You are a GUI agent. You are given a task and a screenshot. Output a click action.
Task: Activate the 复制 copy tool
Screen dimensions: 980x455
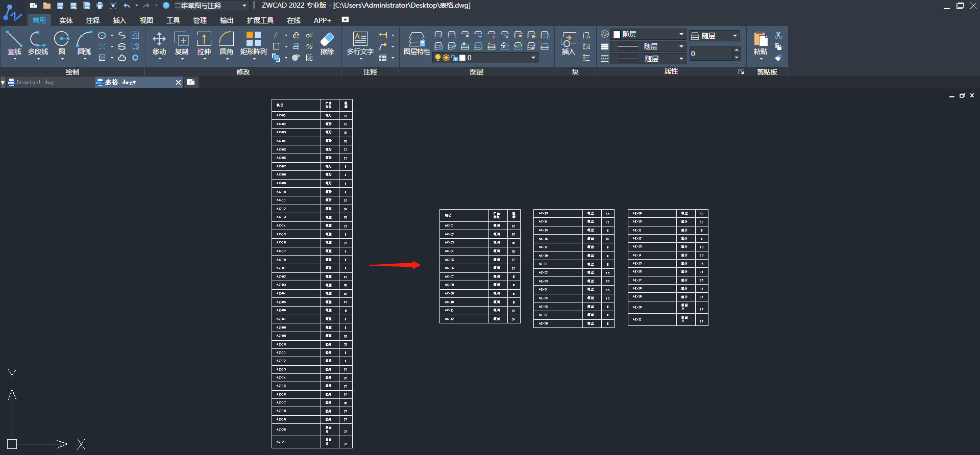182,43
